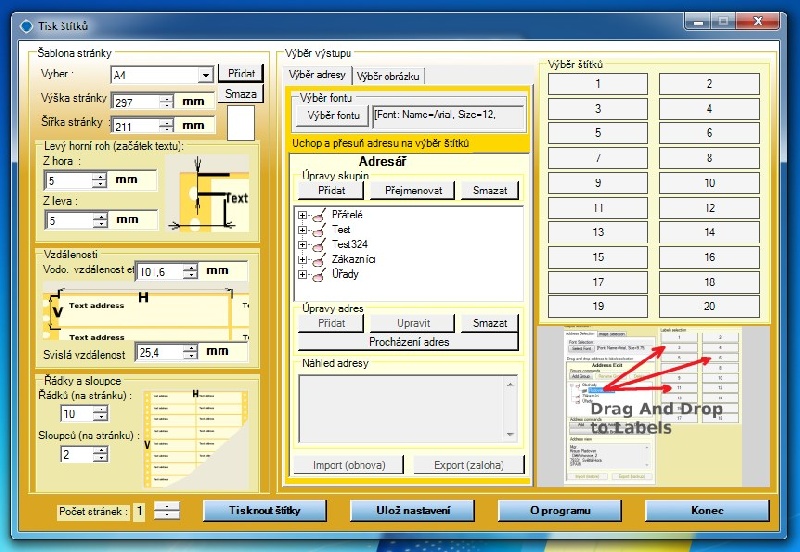Expand the Zákazníci group node
This screenshot has height=552, width=800.
pyautogui.click(x=303, y=260)
